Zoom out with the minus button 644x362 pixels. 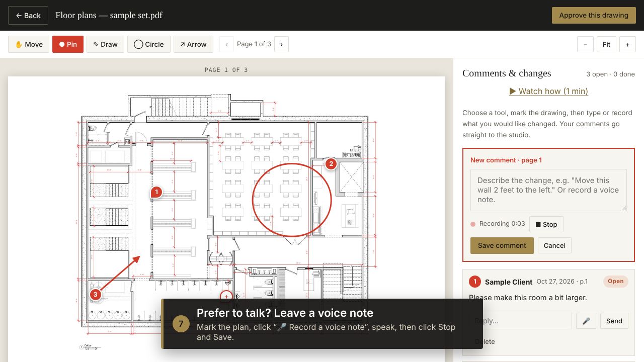pyautogui.click(x=585, y=44)
